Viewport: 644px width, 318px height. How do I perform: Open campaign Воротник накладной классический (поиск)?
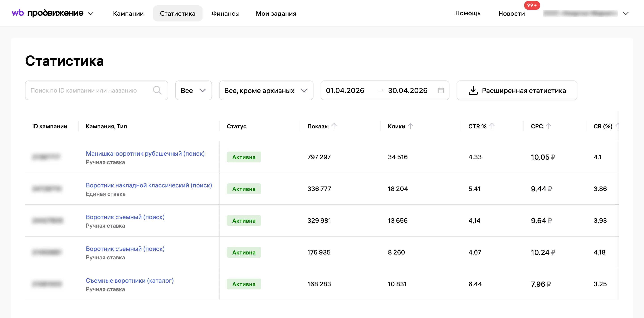point(149,185)
